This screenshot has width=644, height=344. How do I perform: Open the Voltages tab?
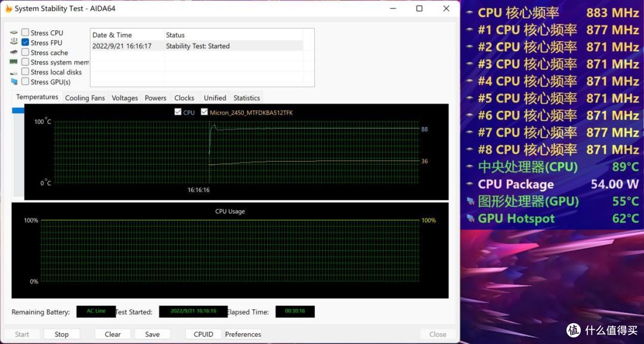[x=125, y=98]
